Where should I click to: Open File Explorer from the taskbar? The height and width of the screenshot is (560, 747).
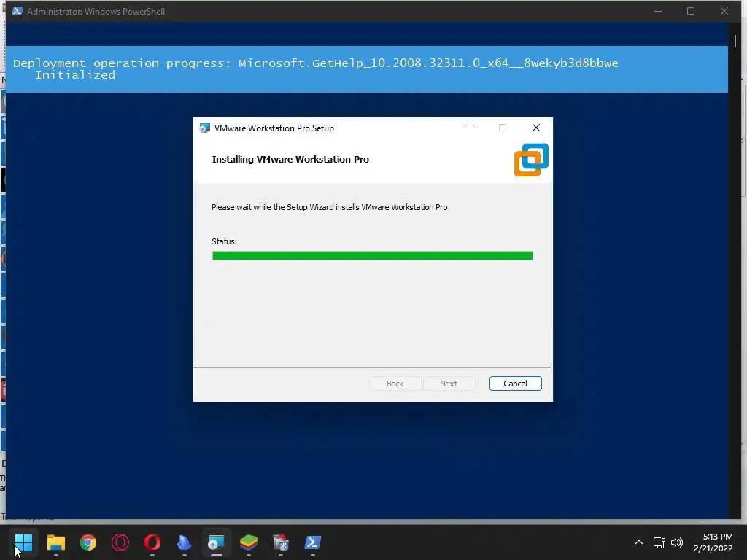pyautogui.click(x=55, y=542)
